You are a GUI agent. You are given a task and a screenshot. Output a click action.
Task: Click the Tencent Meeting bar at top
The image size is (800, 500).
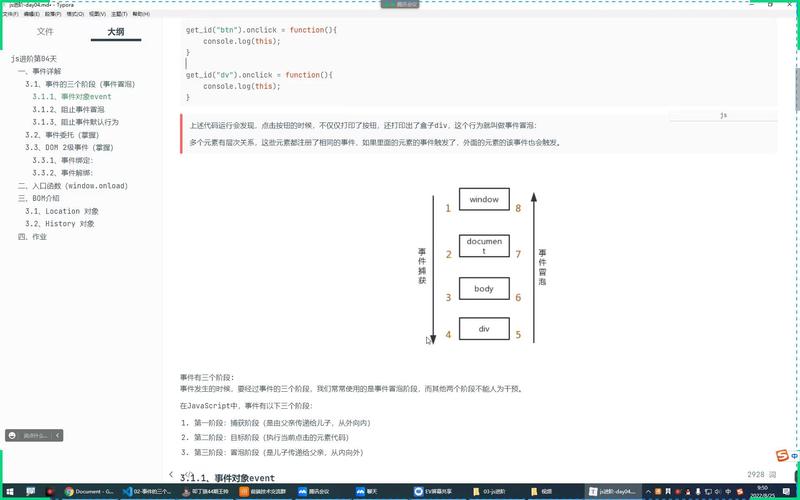tap(400, 4)
